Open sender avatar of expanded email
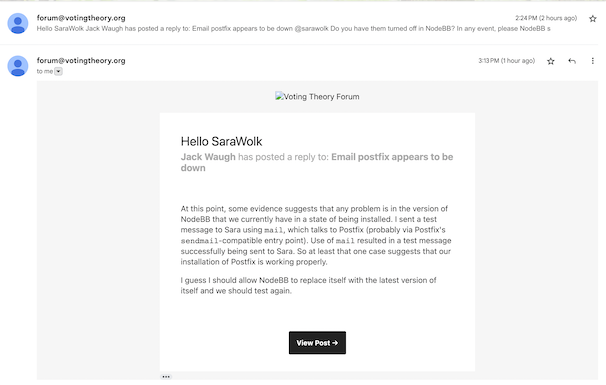The width and height of the screenshot is (606, 385). coord(18,66)
